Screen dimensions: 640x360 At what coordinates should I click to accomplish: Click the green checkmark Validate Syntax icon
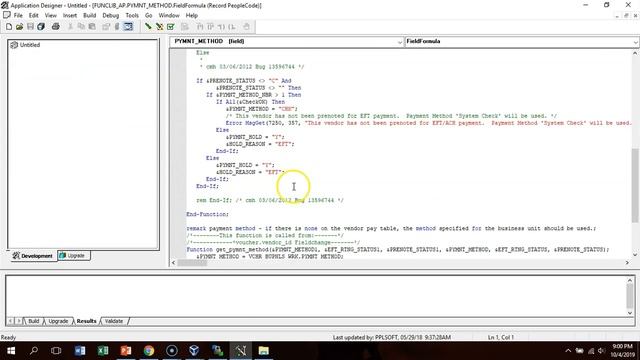171,27
